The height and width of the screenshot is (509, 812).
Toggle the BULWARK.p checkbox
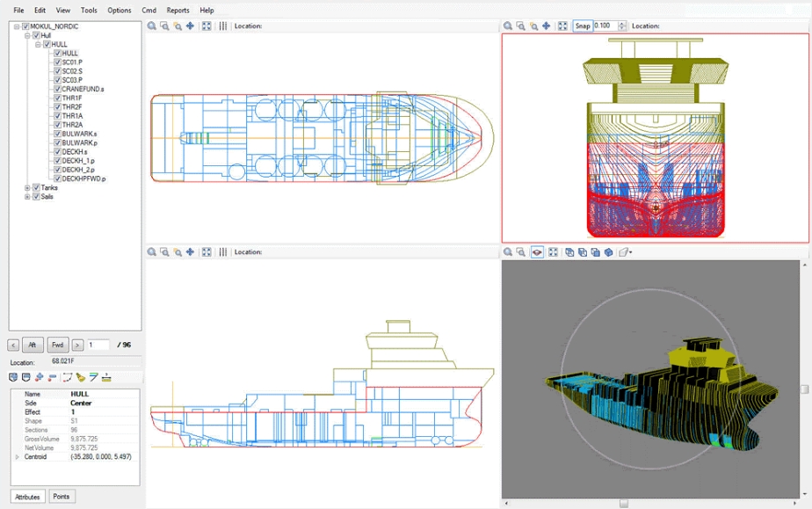[x=58, y=142]
